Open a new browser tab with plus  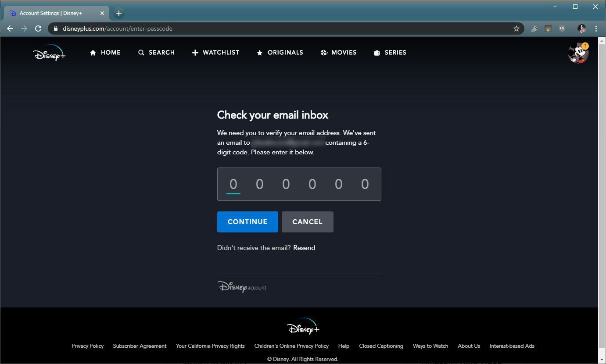119,13
